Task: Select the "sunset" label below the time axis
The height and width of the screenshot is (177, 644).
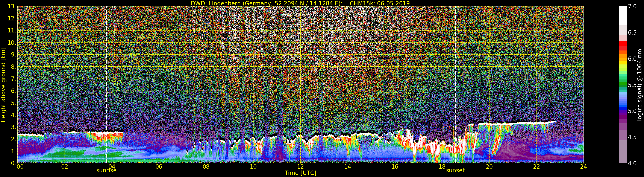Action: [x=455, y=171]
